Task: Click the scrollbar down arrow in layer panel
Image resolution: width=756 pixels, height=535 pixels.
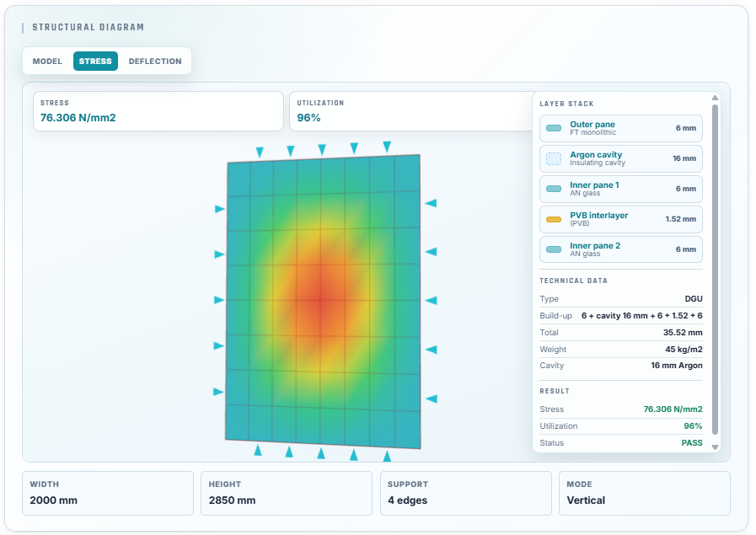Action: (x=715, y=447)
